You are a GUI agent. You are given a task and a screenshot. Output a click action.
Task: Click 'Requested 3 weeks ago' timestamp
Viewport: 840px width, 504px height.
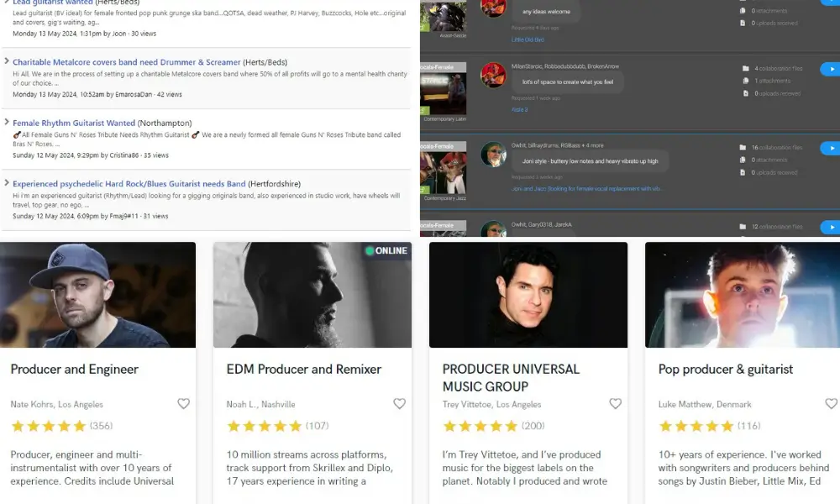click(537, 177)
